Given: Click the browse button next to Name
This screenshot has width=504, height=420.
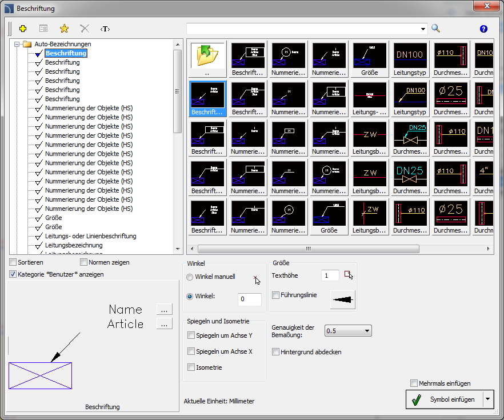Looking at the screenshot, I should [164, 309].
